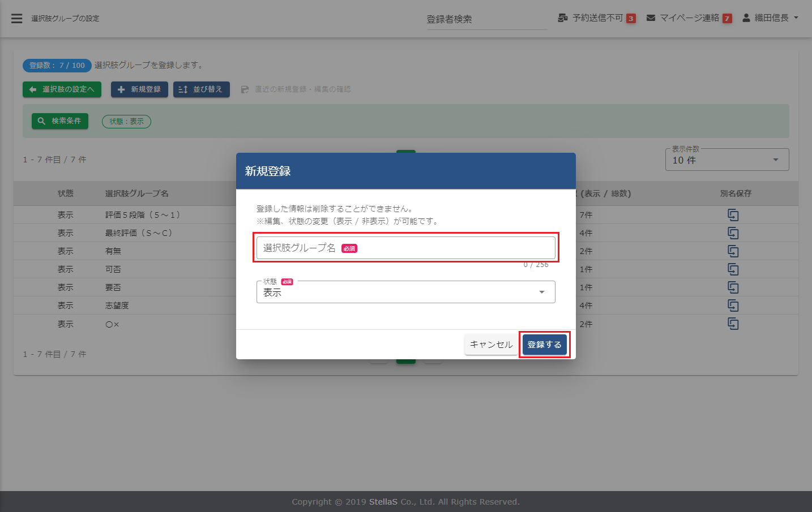
Task: Open the 検索条件 search conditions
Action: 60,121
